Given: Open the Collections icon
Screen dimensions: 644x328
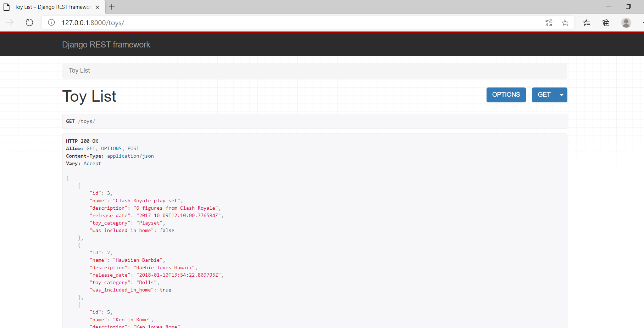Looking at the screenshot, I should click(606, 23).
